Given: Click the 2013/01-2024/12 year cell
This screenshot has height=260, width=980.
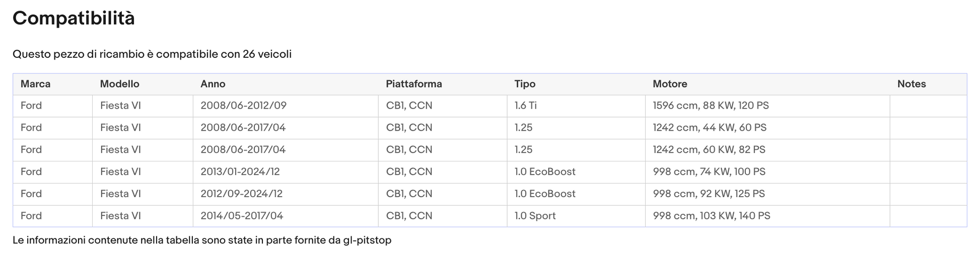Looking at the screenshot, I should pyautogui.click(x=286, y=172).
